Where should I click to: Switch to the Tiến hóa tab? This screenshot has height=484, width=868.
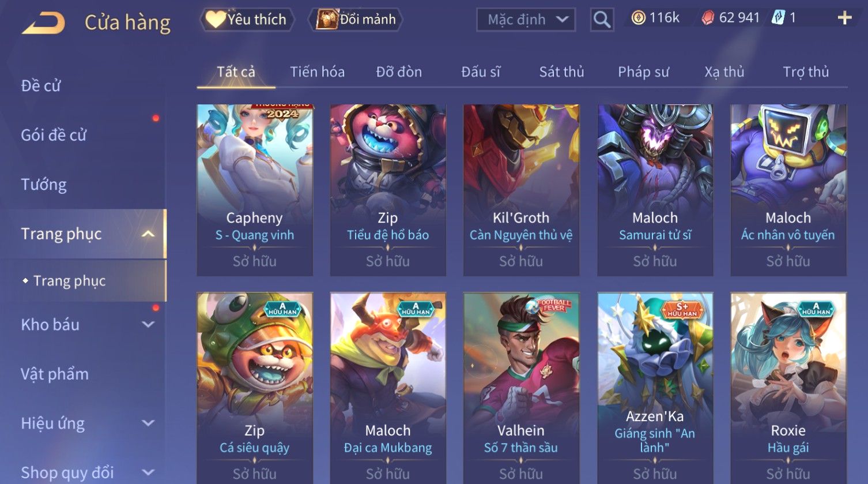317,72
